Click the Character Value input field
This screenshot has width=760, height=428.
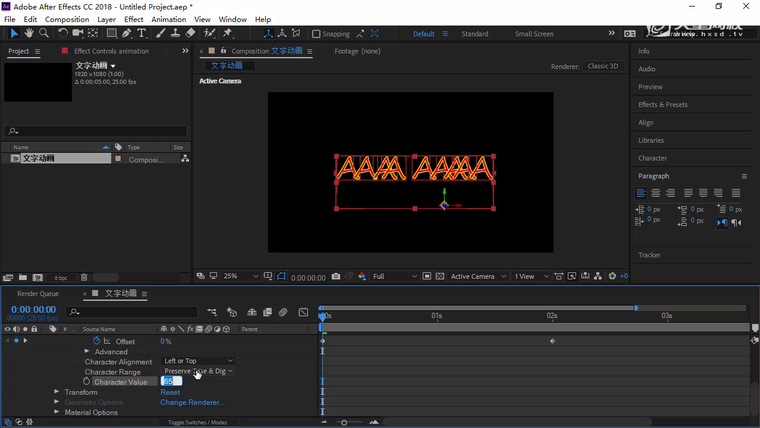(x=171, y=382)
